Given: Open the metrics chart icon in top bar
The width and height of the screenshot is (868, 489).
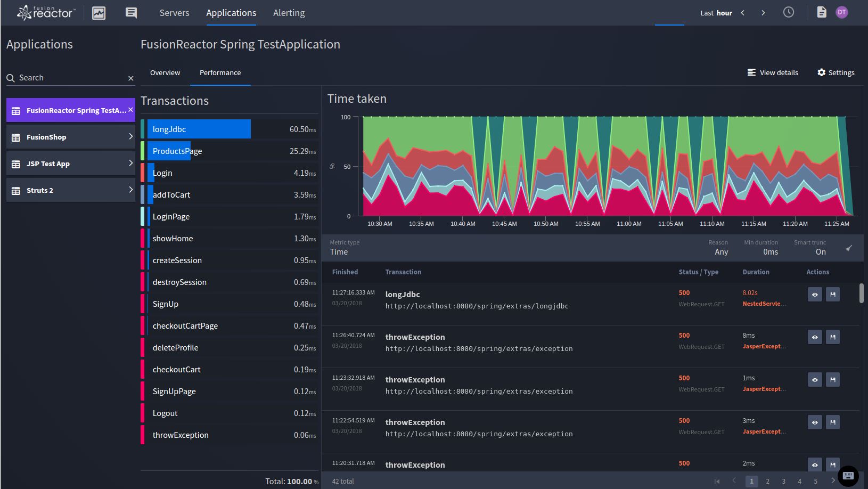Looking at the screenshot, I should point(99,13).
